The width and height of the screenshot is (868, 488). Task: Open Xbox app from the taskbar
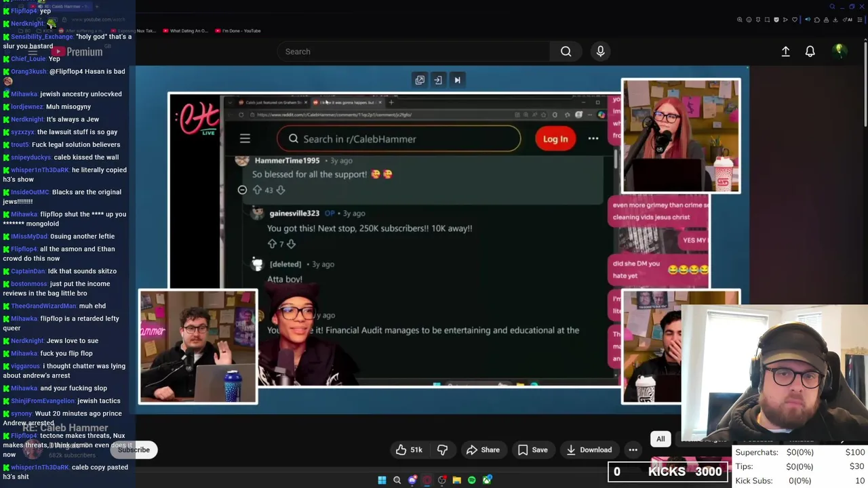coord(487,480)
